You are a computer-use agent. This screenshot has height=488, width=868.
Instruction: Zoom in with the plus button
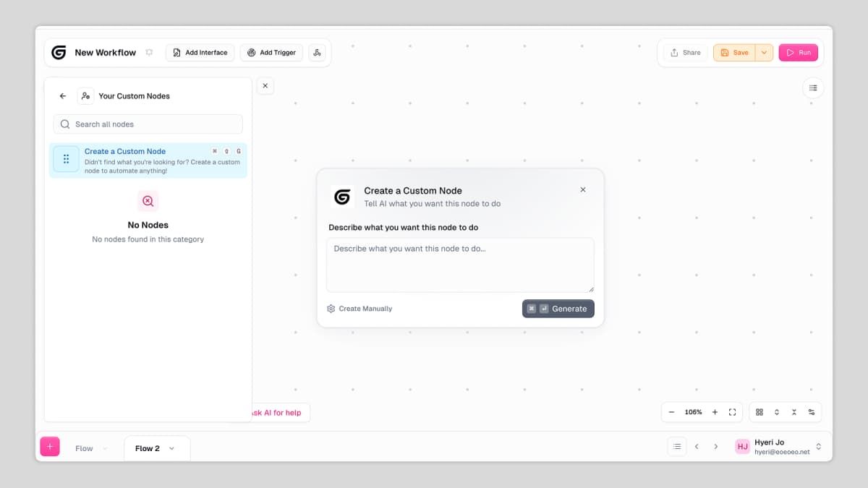715,412
